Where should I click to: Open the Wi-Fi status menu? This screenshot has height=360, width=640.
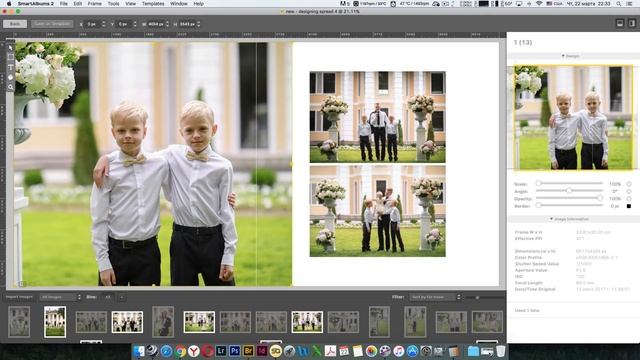[539, 4]
